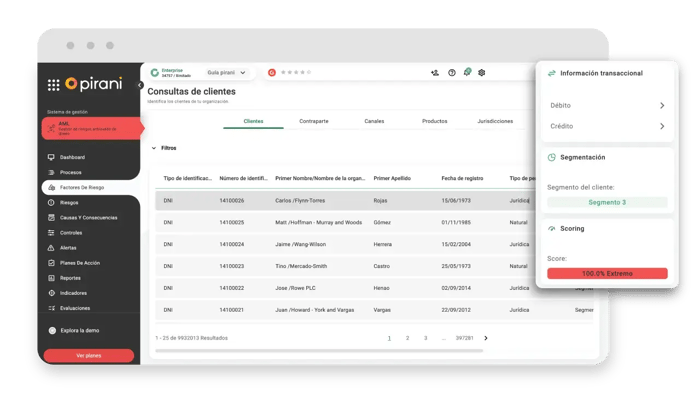Screen dimensions: 700x393
Task: Open Dashboard in the sidebar menu
Action: (72, 157)
